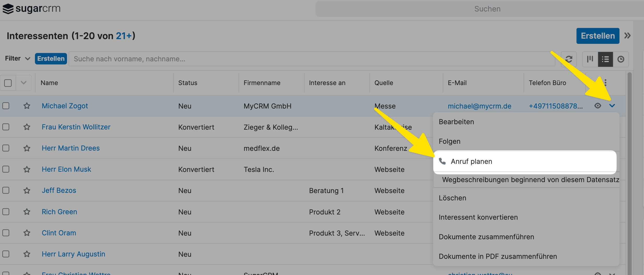Open the Frau Kerstin Wollitzer record link

point(76,127)
